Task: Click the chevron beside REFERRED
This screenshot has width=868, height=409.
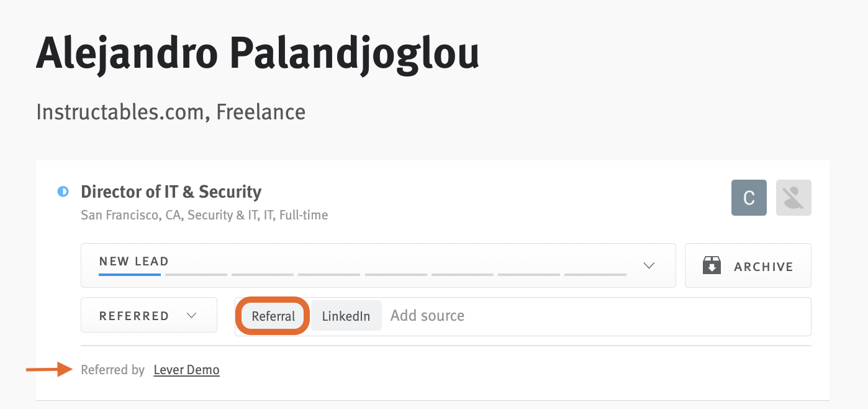Action: tap(192, 315)
